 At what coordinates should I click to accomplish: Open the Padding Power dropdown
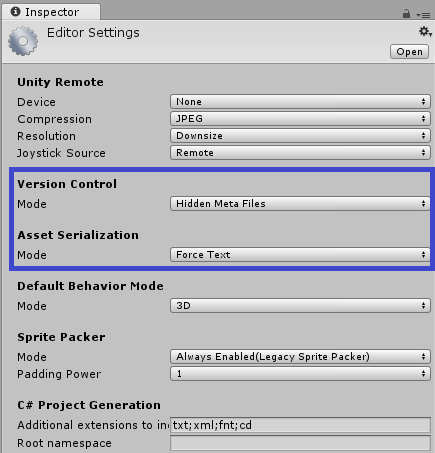point(300,374)
